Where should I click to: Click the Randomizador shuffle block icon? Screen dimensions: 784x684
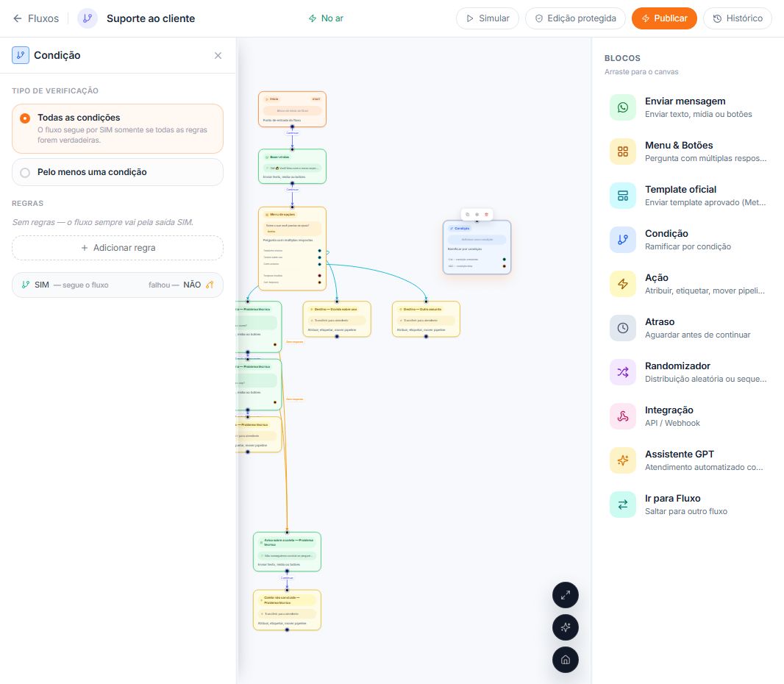(x=622, y=372)
